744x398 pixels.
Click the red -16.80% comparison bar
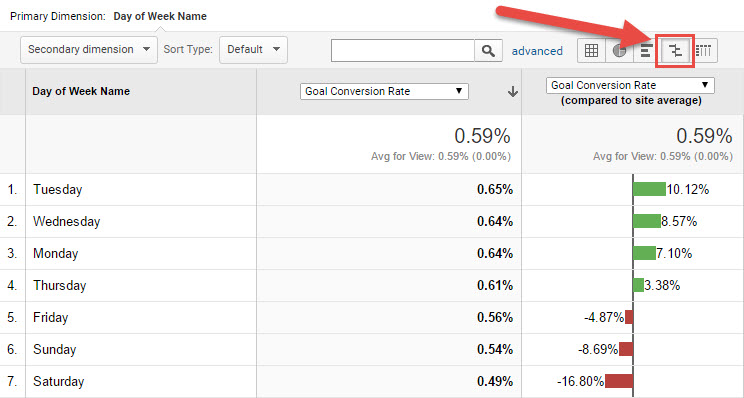pyautogui.click(x=619, y=381)
